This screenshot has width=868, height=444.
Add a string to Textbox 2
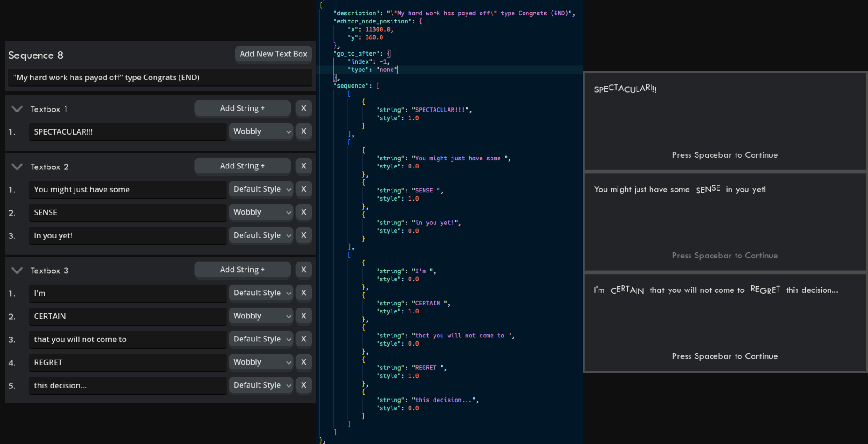[242, 166]
